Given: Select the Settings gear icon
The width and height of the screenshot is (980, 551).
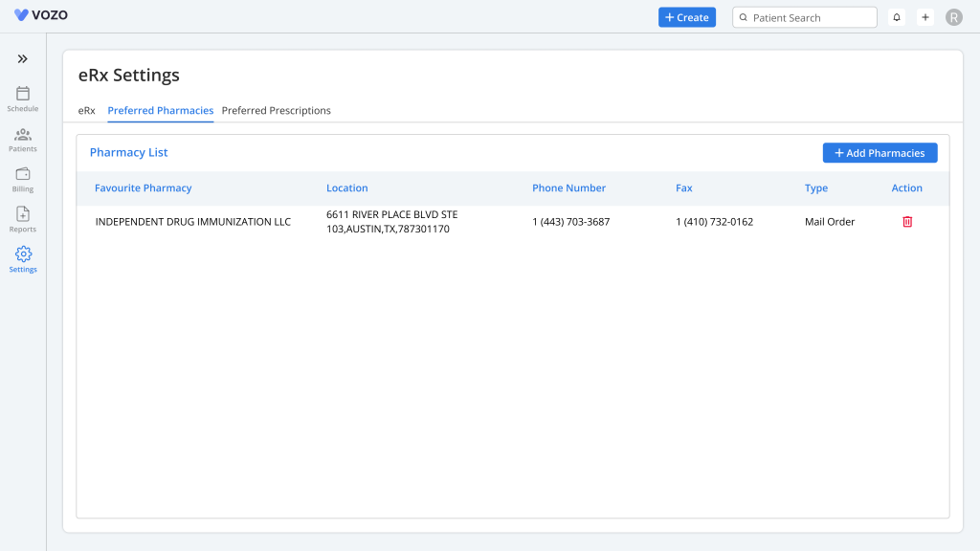Looking at the screenshot, I should (23, 254).
